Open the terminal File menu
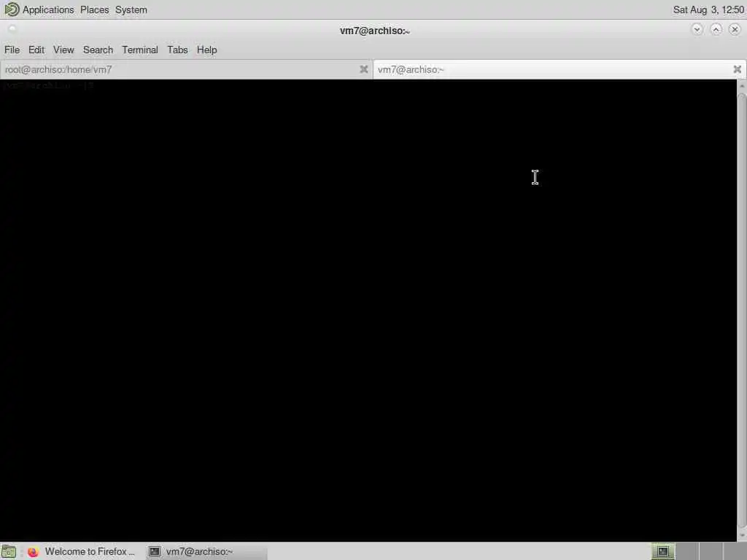 (x=12, y=50)
